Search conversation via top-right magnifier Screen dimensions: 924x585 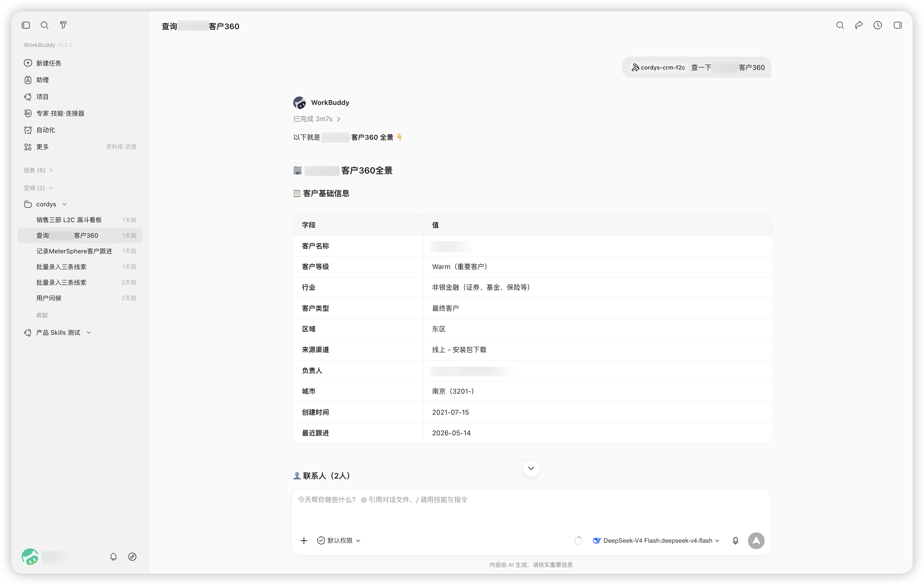(x=840, y=25)
